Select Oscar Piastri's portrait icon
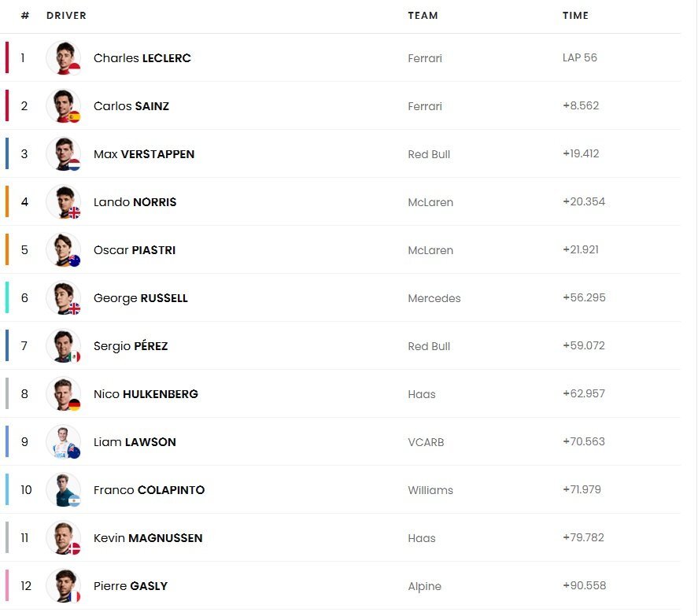698x616 pixels. (x=64, y=250)
